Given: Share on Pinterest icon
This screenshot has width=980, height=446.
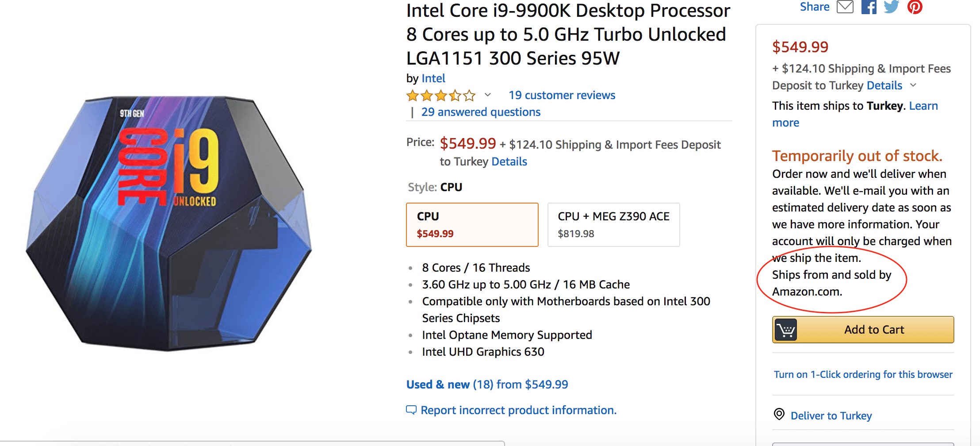Looking at the screenshot, I should coord(915,7).
